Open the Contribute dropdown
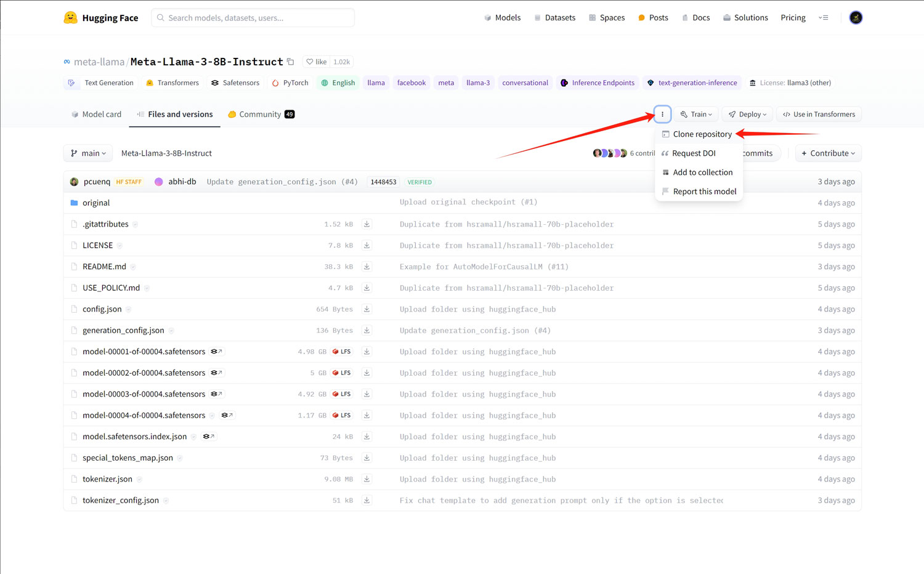Screen dimensions: 924x574 click(829, 153)
